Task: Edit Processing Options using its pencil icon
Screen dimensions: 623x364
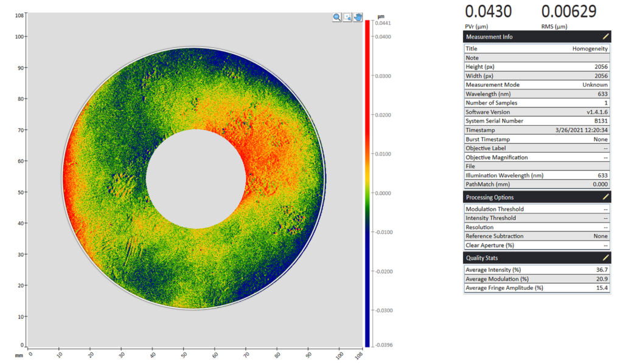Action: (605, 196)
